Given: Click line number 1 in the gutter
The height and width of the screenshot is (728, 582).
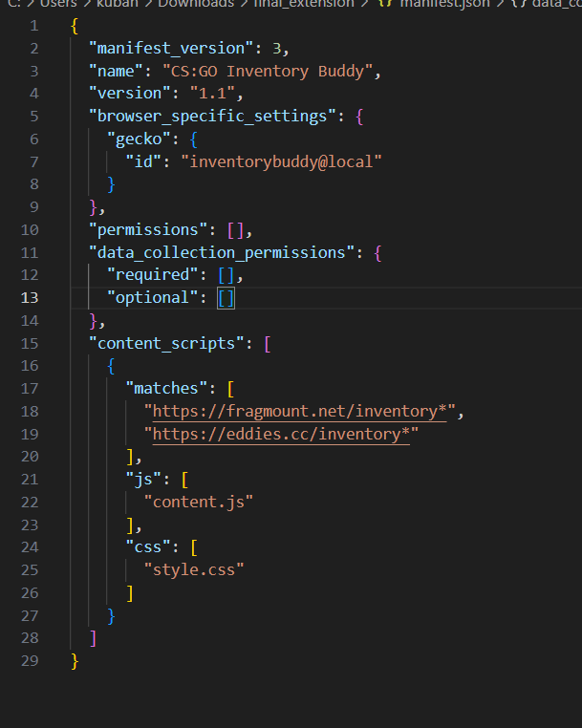Looking at the screenshot, I should [x=34, y=26].
